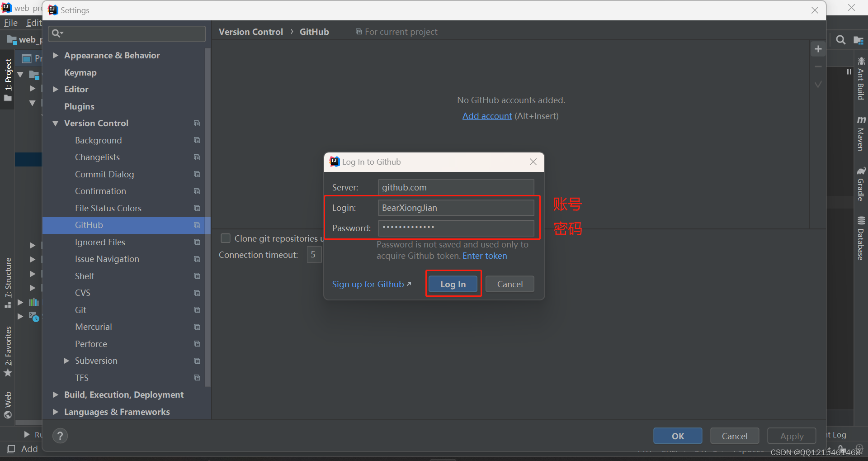Click the search magnifier in Settings search box
Screen dimensions: 868x461
pyautogui.click(x=57, y=33)
